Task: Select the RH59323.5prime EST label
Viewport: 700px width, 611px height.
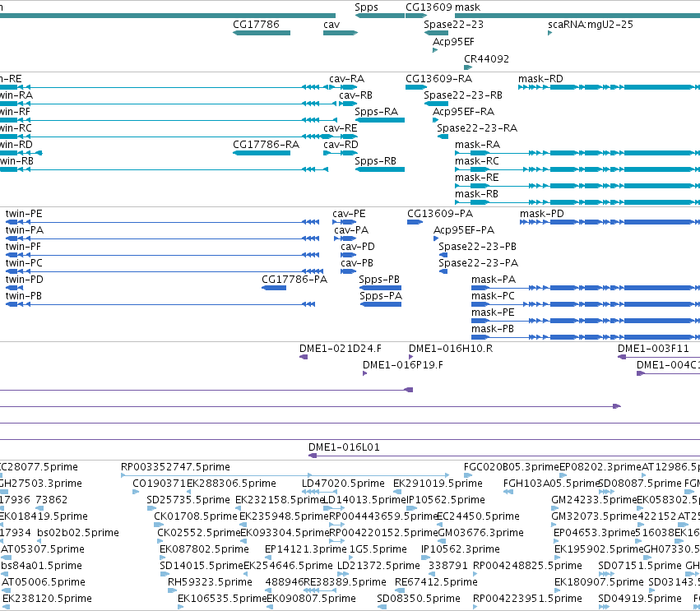Action: (210, 582)
